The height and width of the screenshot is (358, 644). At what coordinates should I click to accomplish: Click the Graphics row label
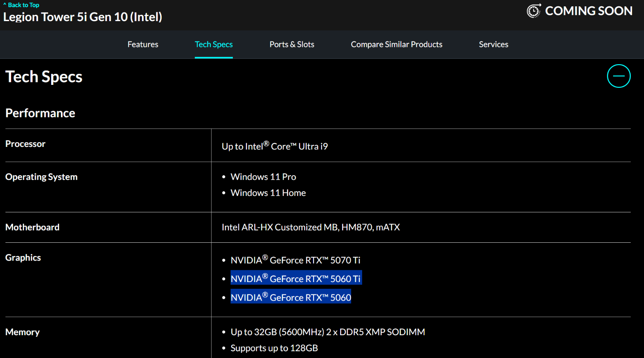pos(23,258)
